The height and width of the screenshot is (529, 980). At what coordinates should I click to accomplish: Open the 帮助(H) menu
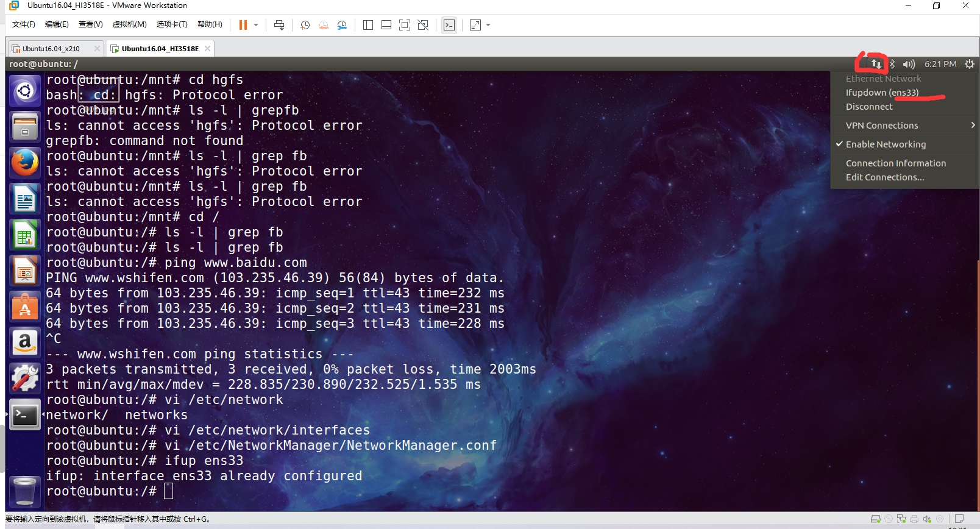[x=210, y=24]
